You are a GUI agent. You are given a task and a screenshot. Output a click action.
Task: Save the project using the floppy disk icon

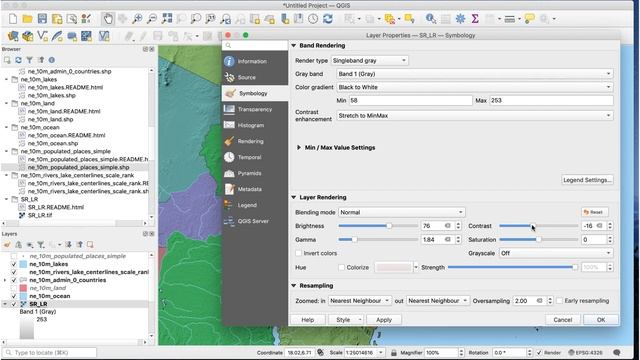pos(42,19)
